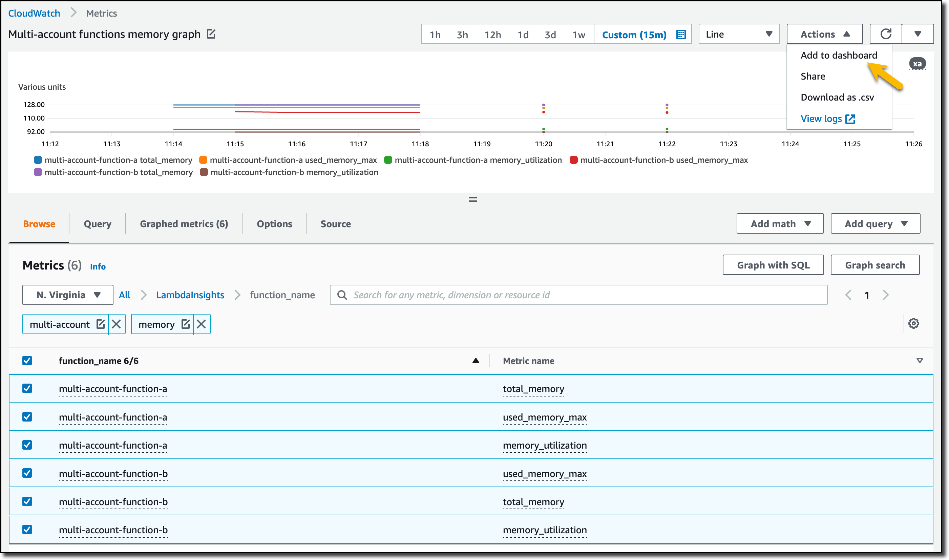Click the Graph with SQL button
This screenshot has width=949, height=560.
click(773, 265)
